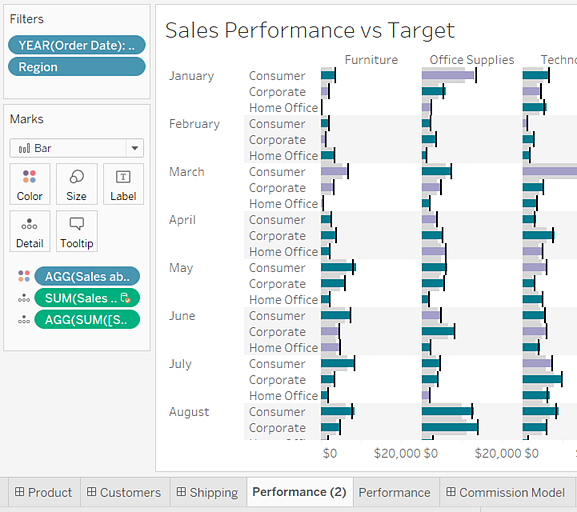Viewport: 577px width, 512px height.
Task: Open the Label marks card
Action: (x=123, y=184)
